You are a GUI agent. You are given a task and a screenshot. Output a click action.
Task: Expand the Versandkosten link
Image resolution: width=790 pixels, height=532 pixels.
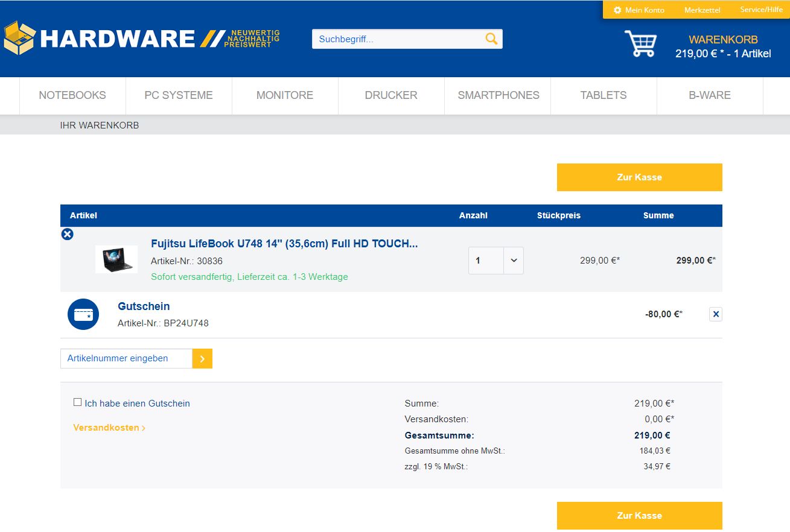109,428
